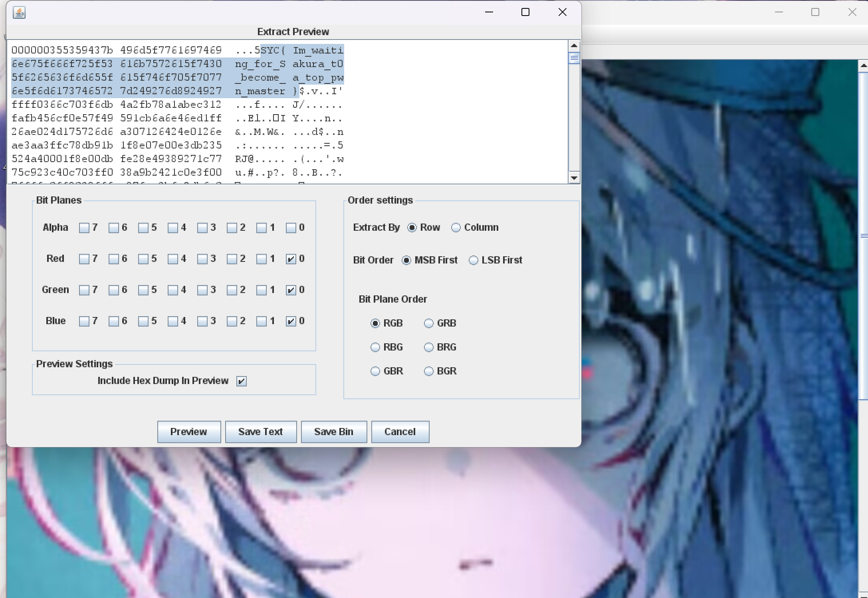Click the Save Bin button
This screenshot has height=598, width=868.
click(x=334, y=432)
